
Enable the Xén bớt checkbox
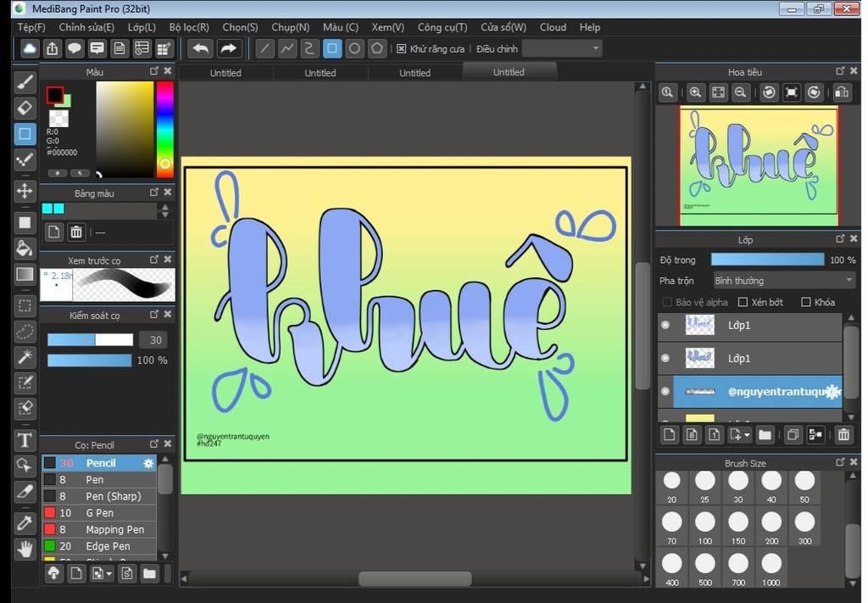[x=743, y=302]
